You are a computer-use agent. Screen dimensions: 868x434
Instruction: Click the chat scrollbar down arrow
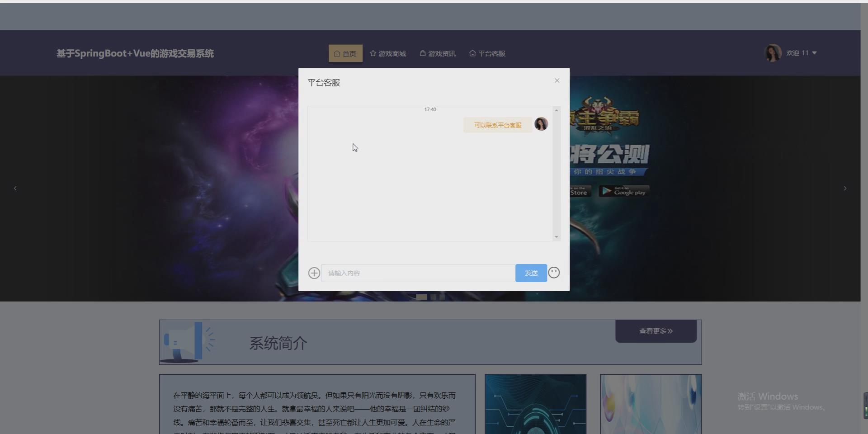click(557, 237)
